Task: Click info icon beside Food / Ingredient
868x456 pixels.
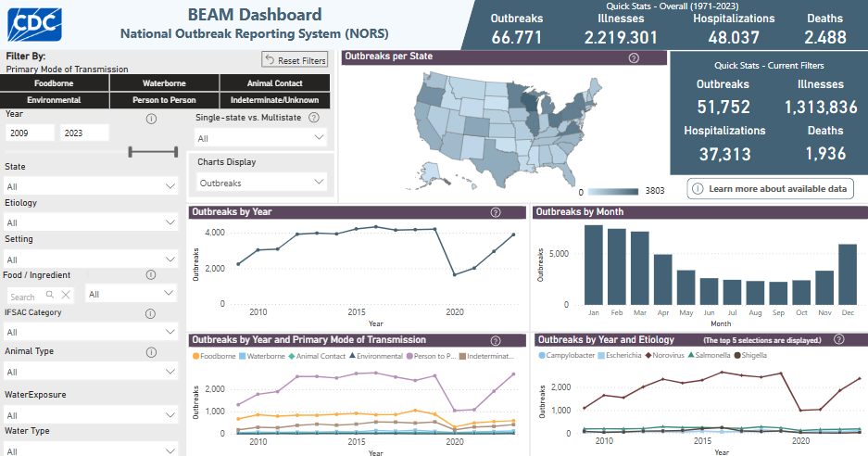Action: 151,275
